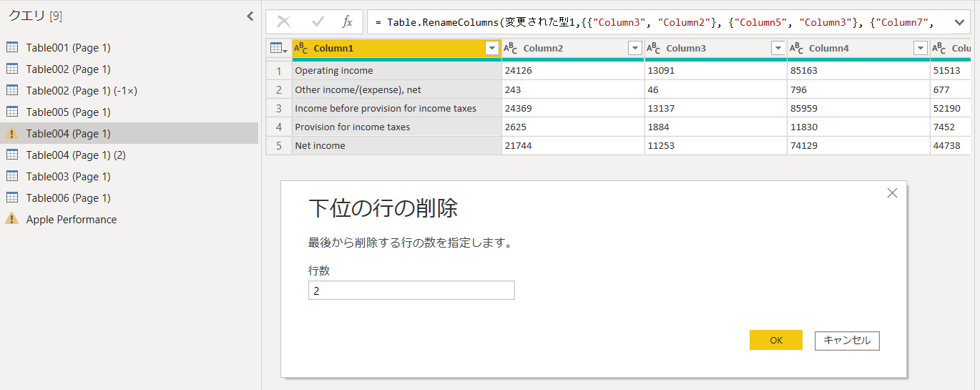The width and height of the screenshot is (980, 390).
Task: Cancel the formula edit with the X icon
Action: coord(284,22)
